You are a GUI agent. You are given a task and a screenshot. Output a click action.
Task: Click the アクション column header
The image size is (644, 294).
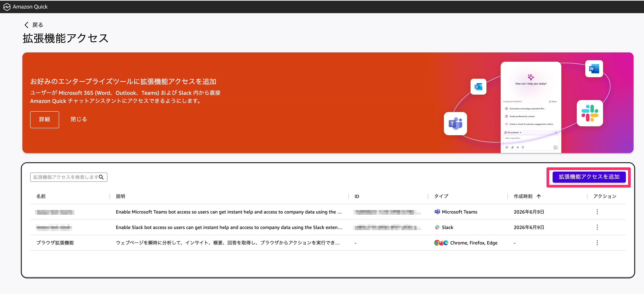click(605, 196)
